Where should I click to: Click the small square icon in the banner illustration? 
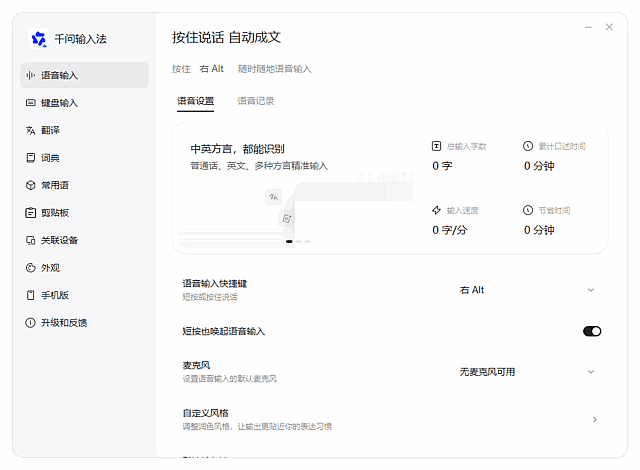tap(286, 218)
